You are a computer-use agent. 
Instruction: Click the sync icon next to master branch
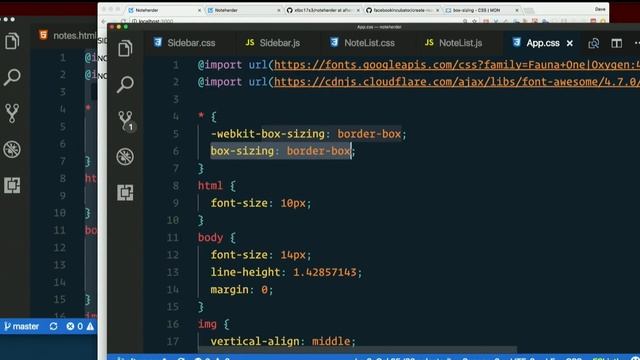(53, 327)
